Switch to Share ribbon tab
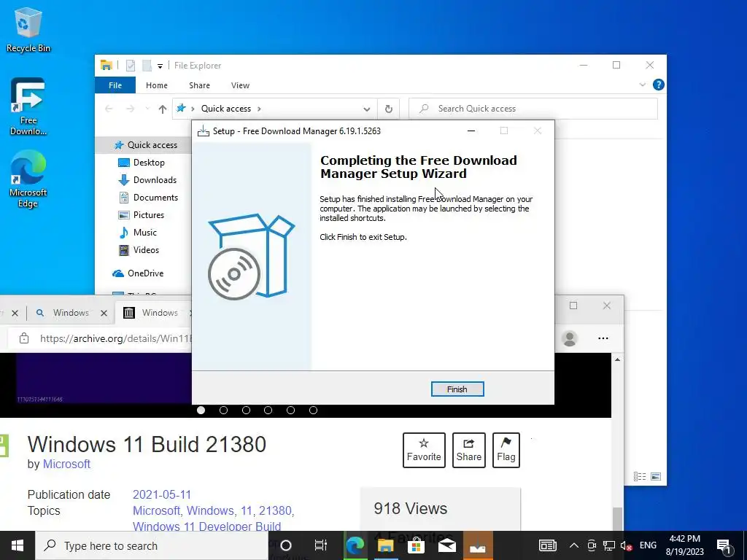The width and height of the screenshot is (747, 560). click(x=199, y=85)
